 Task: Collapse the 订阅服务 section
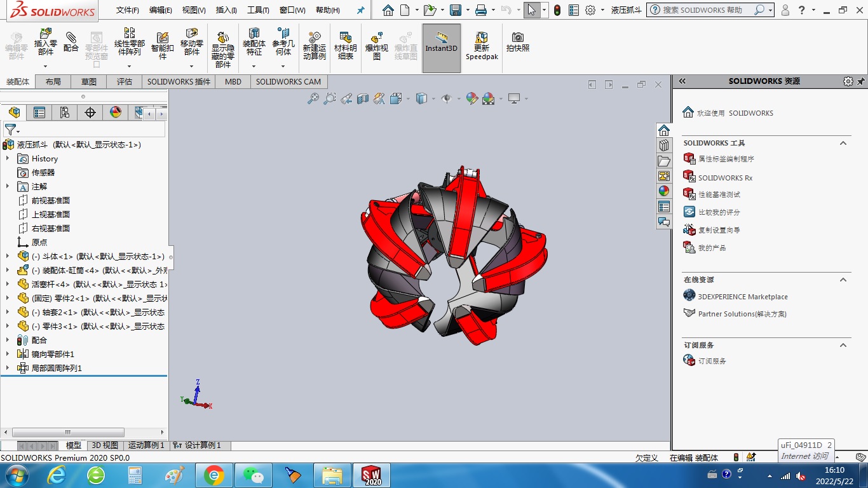pyautogui.click(x=843, y=345)
